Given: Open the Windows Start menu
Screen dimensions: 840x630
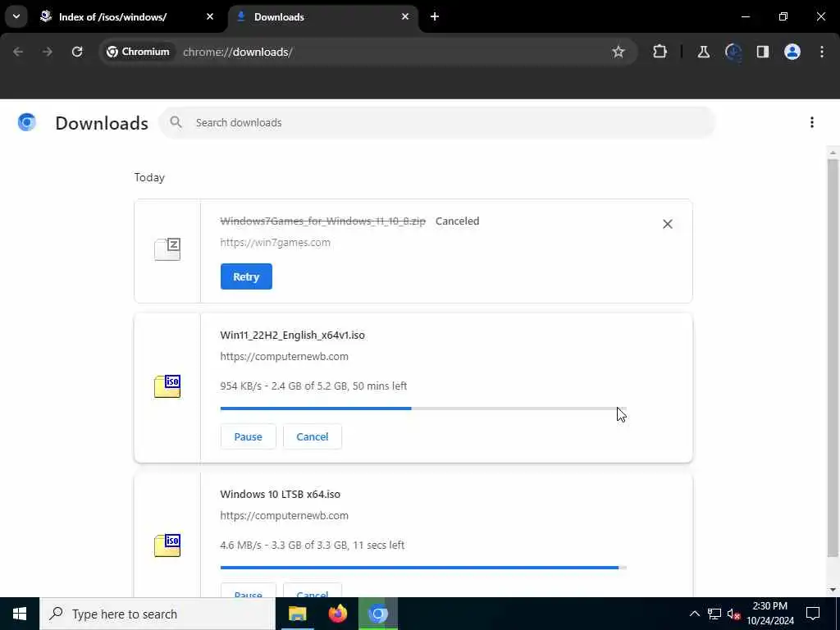Looking at the screenshot, I should click(20, 614).
